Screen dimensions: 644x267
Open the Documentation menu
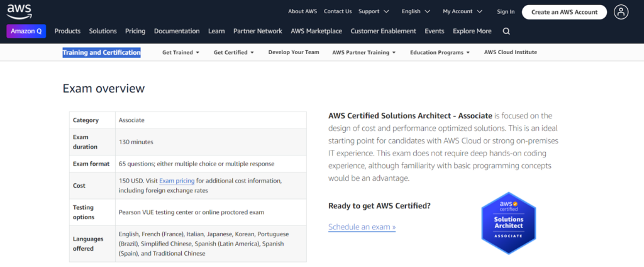coord(177,31)
